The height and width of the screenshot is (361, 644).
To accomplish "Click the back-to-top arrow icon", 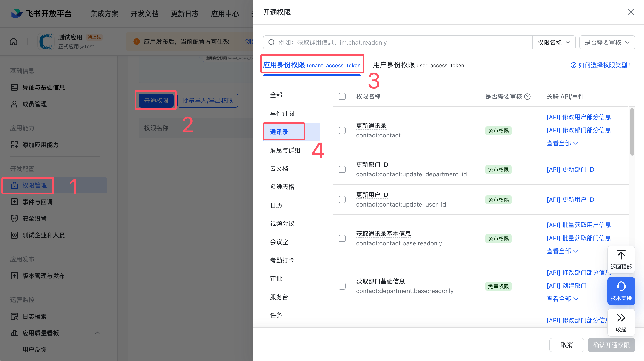I will pyautogui.click(x=621, y=255).
